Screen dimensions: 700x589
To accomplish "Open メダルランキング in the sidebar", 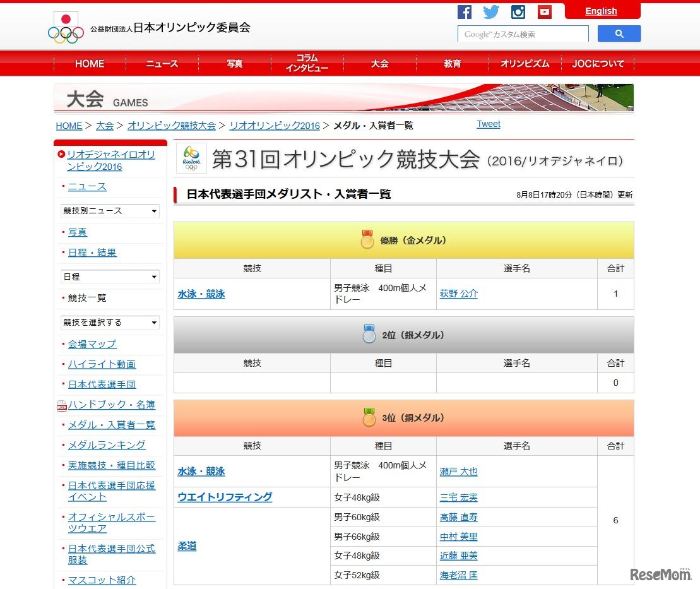I will coord(106,445).
